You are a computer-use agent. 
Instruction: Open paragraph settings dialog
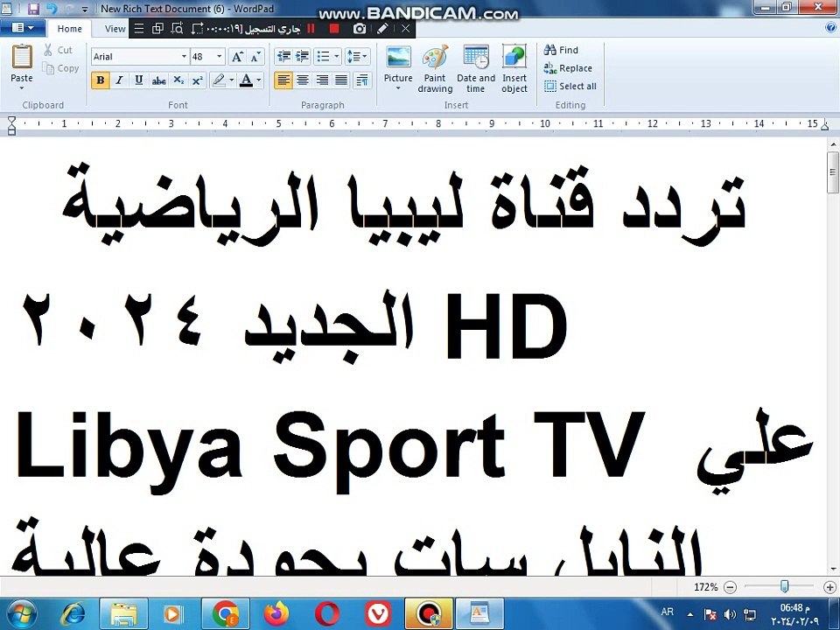coord(362,80)
